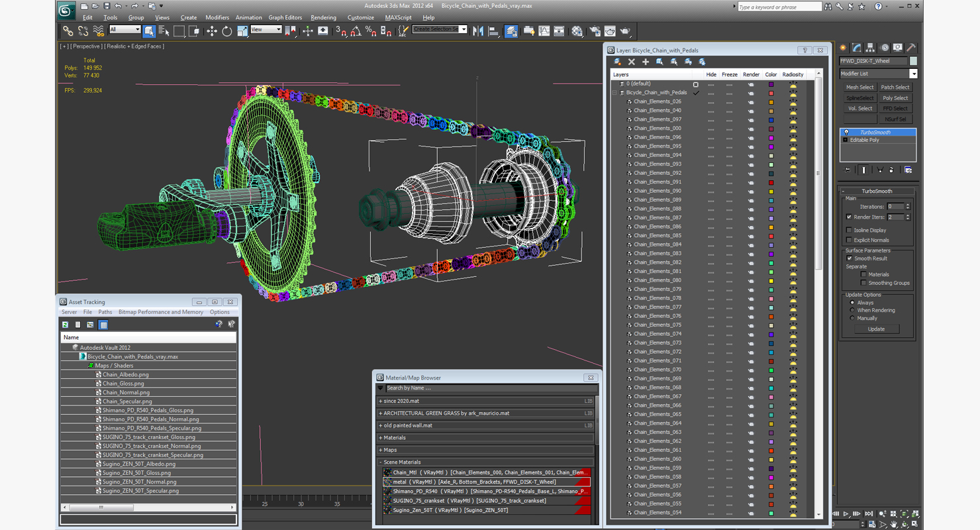The width and height of the screenshot is (980, 530).
Task: Click the Bind to Space Warp tool
Action: [98, 30]
